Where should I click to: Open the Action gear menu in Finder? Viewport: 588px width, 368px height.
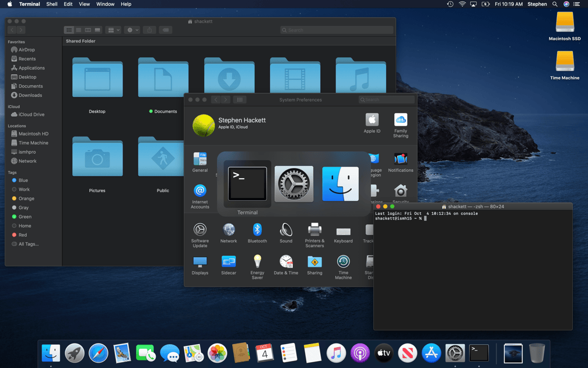[x=132, y=30]
